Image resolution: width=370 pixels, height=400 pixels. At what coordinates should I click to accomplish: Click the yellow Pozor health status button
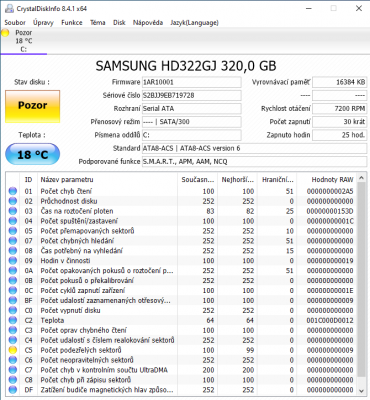point(33,106)
